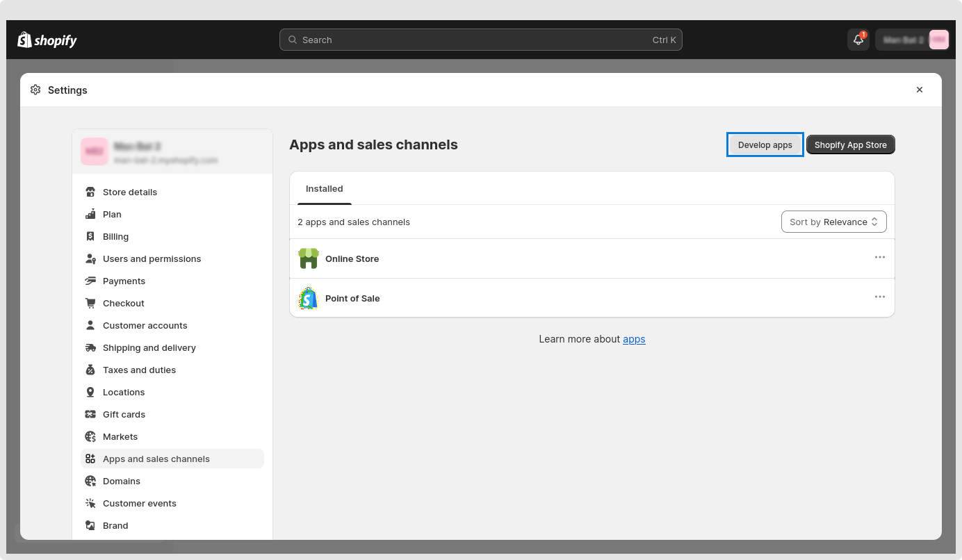Click the Locations pin icon

[x=90, y=392]
